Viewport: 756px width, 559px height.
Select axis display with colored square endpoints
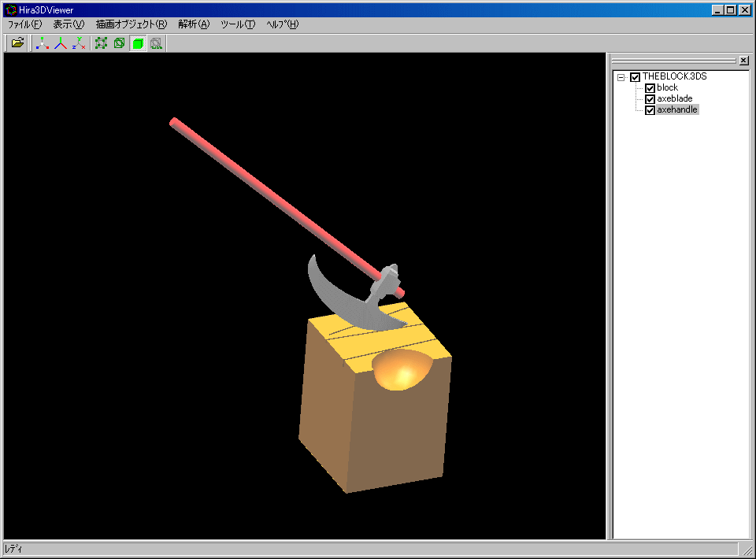[43, 43]
